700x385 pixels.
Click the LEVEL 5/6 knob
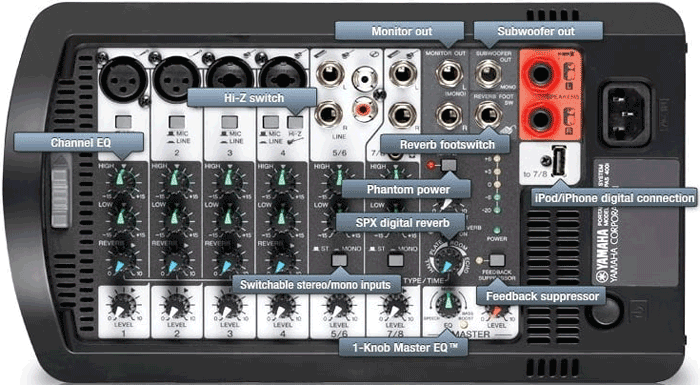(339, 306)
